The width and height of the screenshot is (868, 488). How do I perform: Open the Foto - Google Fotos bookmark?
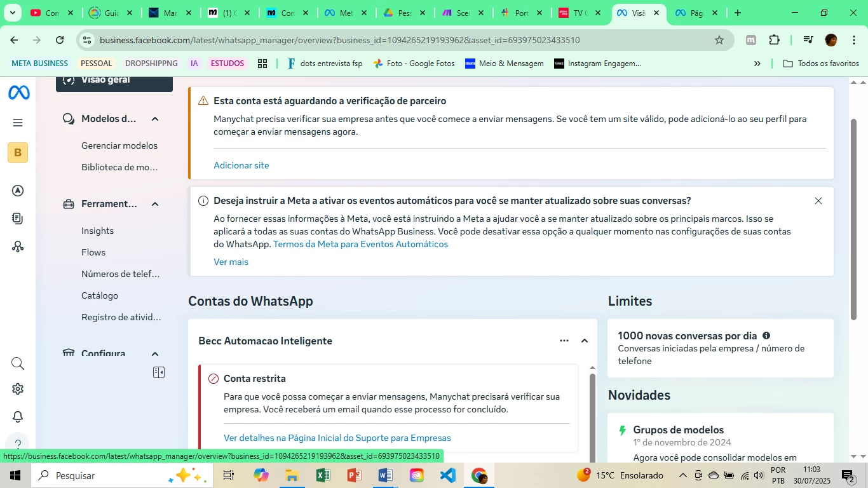pyautogui.click(x=414, y=64)
